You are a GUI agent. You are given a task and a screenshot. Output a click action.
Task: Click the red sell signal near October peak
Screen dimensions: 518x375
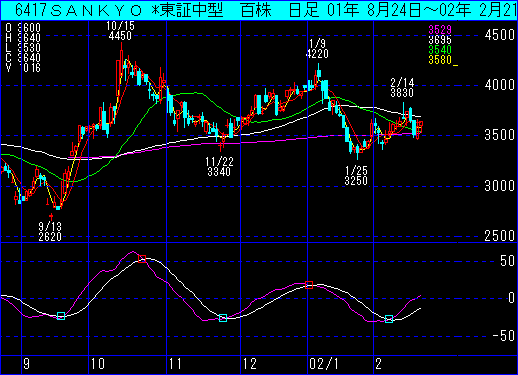[142, 259]
